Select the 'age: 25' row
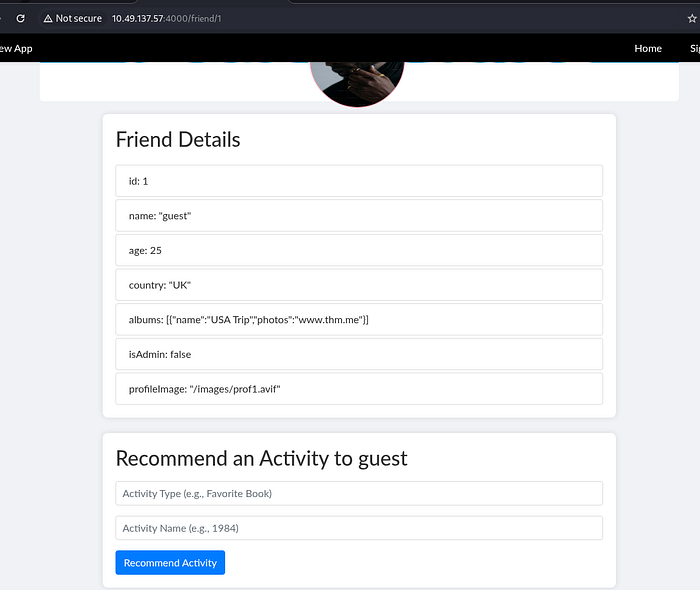The image size is (700, 590). (x=359, y=250)
